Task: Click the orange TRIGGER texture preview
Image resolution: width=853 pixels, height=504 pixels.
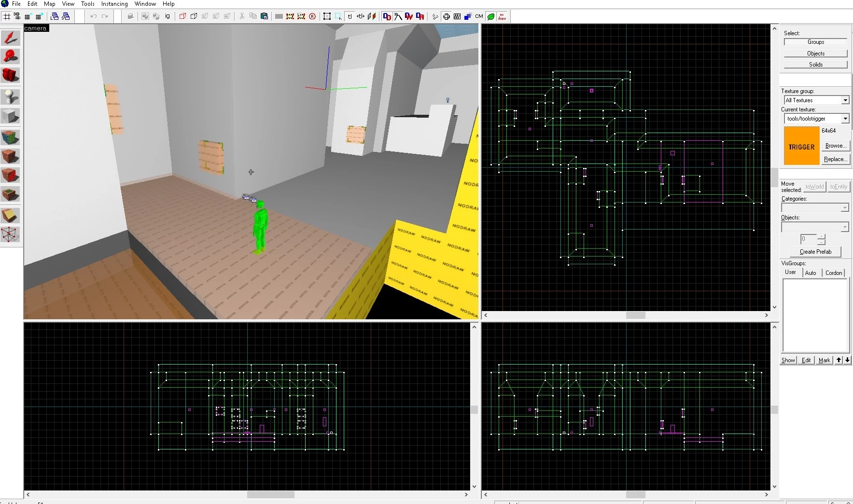Action: click(x=801, y=147)
